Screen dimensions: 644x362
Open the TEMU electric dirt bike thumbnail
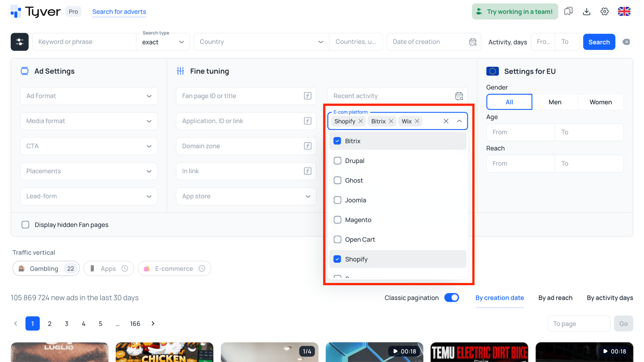pos(479,352)
